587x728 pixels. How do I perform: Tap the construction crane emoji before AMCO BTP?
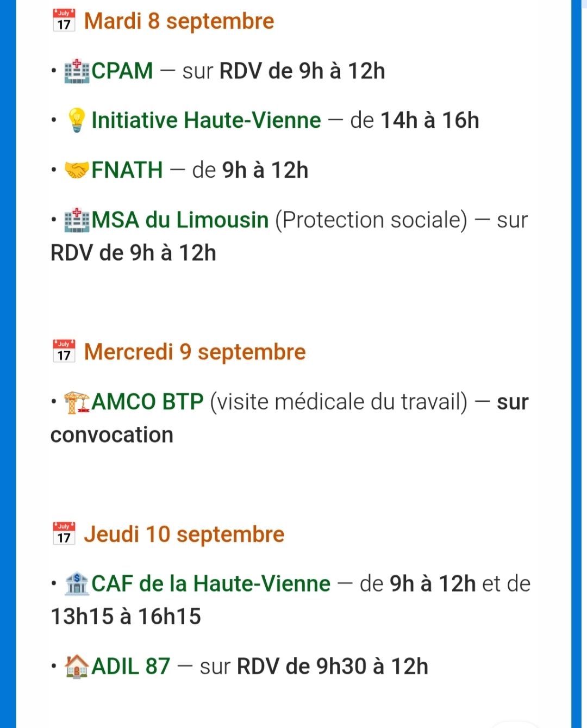tap(77, 402)
